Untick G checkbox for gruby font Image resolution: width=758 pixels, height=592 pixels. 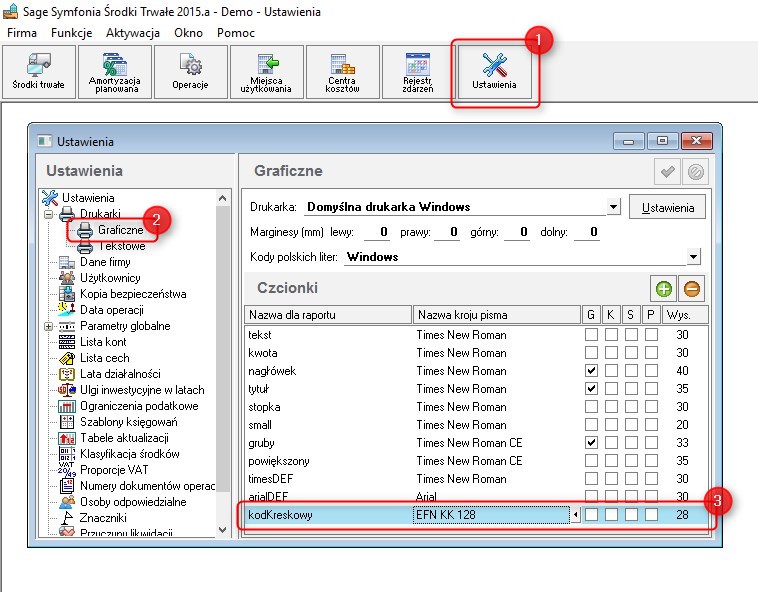(591, 443)
